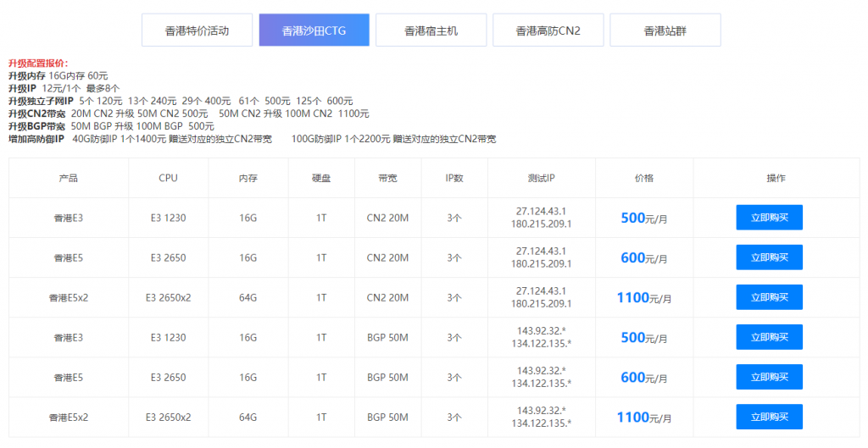Click the 1100元/月 price of the 香港E5x2 BGP row
Screen dimensions: 868x448
(644, 417)
